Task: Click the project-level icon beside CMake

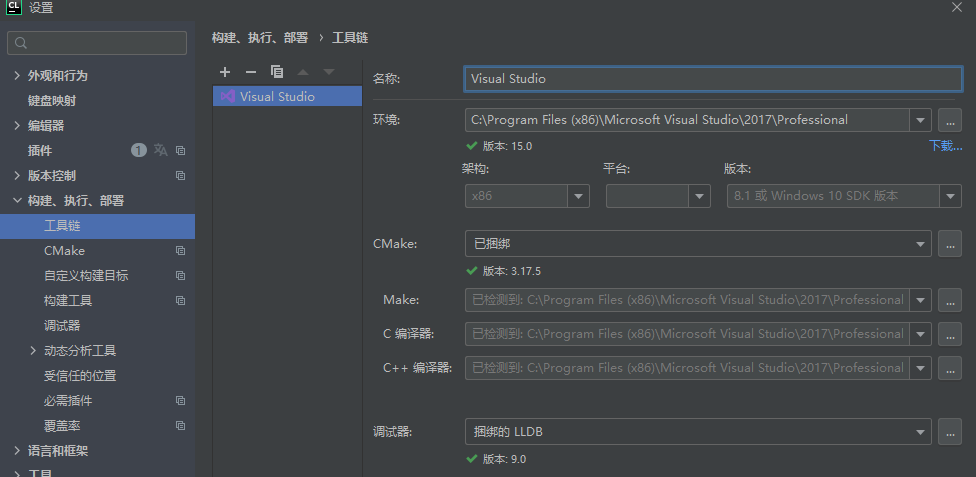Action: 181,250
